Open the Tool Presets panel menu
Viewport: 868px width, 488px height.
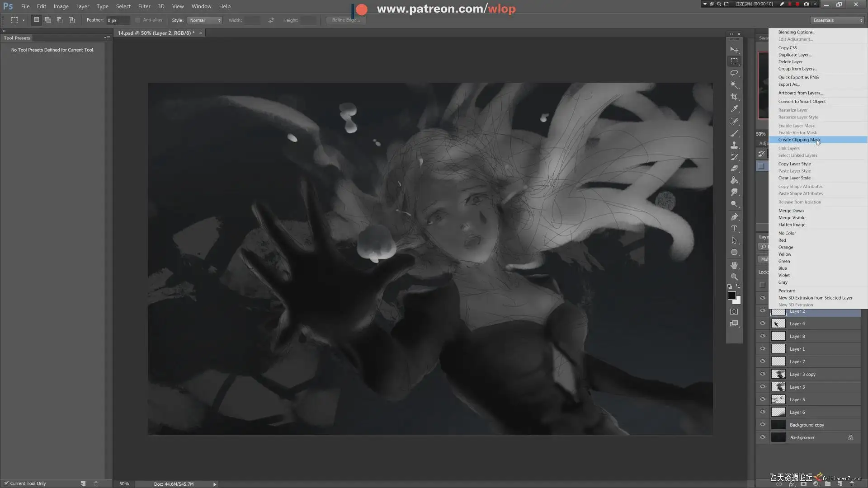click(x=107, y=38)
